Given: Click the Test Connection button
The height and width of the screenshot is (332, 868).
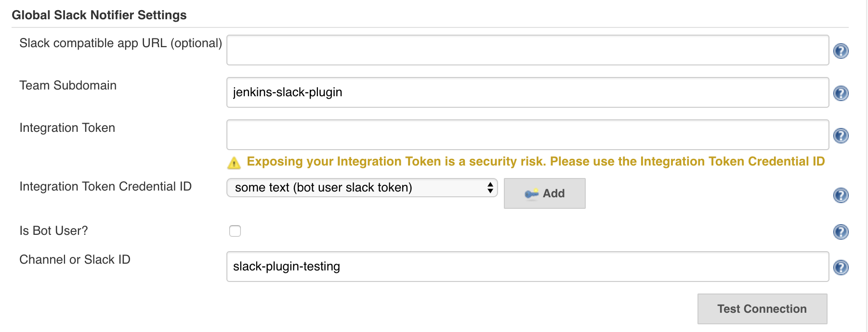Looking at the screenshot, I should pyautogui.click(x=762, y=309).
